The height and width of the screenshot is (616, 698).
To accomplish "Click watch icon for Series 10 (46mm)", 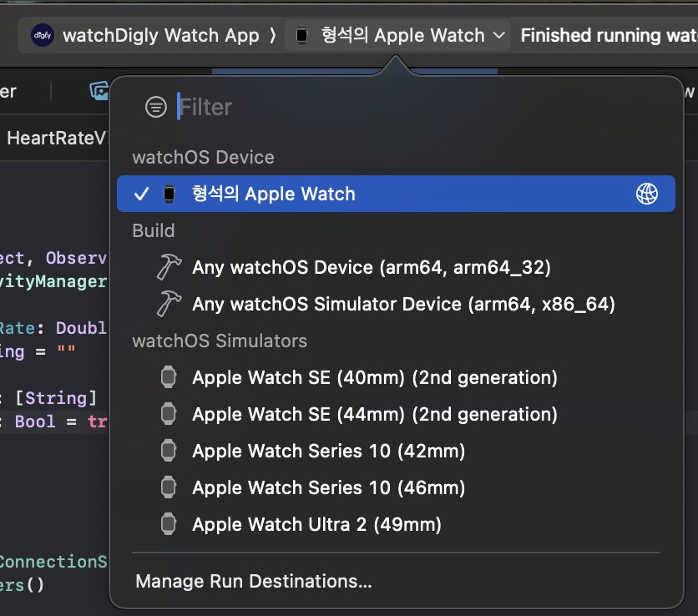I will click(x=169, y=487).
